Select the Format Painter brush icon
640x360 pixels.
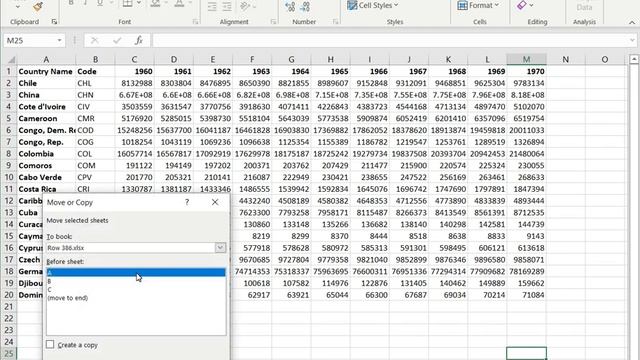[38, 6]
